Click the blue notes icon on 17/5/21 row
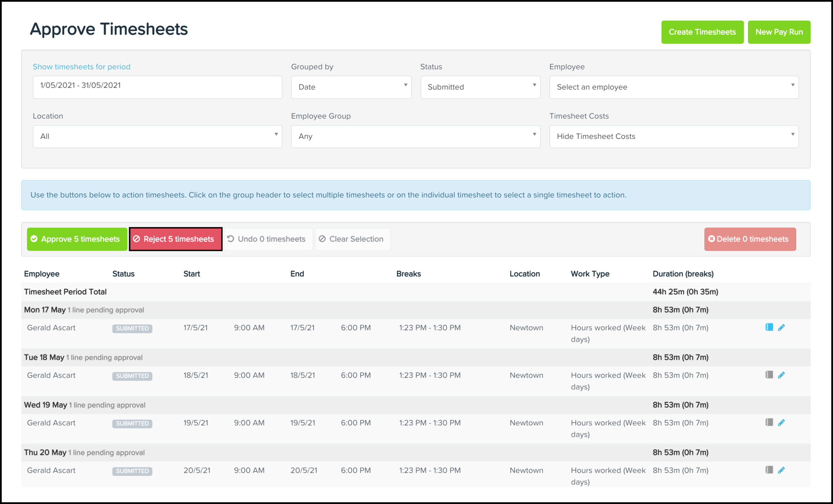Image resolution: width=833 pixels, height=504 pixels. click(769, 327)
